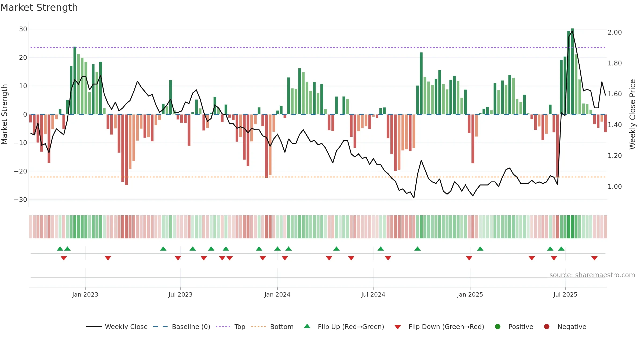Click the −30 tick on Market Strength axis

(21, 200)
